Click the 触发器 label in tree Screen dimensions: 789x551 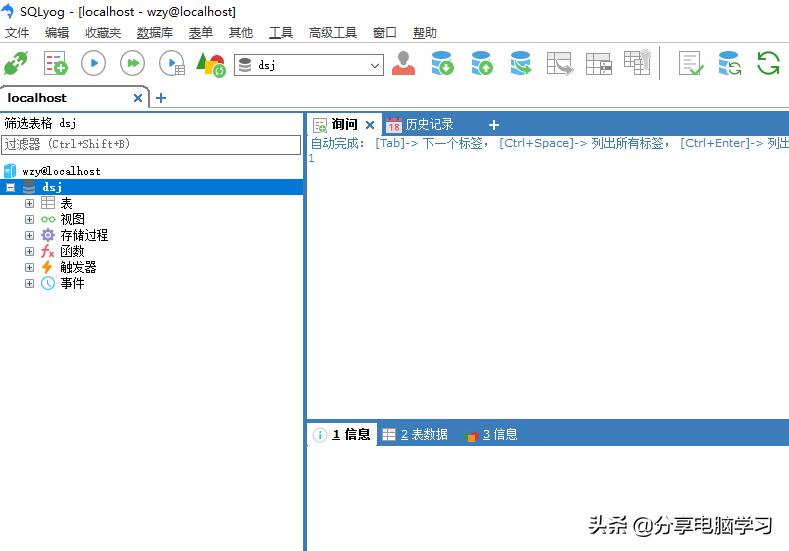pyautogui.click(x=78, y=267)
